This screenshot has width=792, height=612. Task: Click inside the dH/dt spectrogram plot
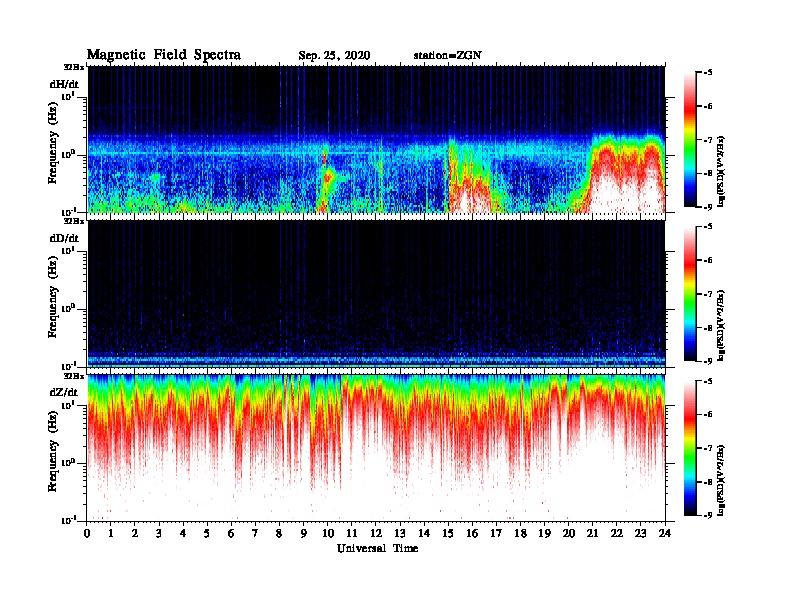376,139
